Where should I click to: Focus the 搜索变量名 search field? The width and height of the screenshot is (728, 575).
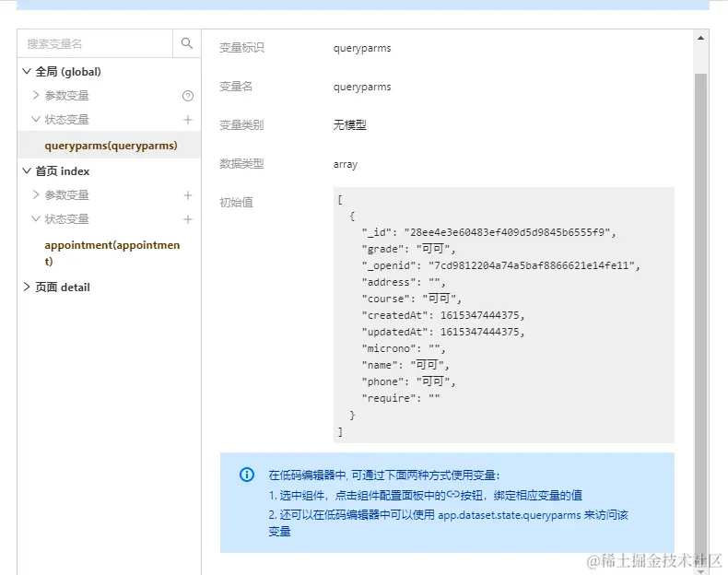point(95,43)
